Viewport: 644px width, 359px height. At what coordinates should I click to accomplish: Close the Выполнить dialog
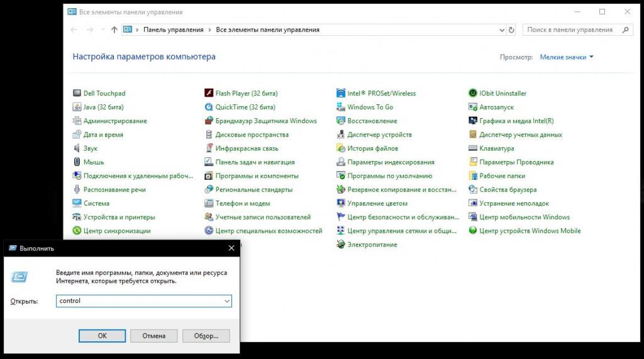tap(231, 248)
